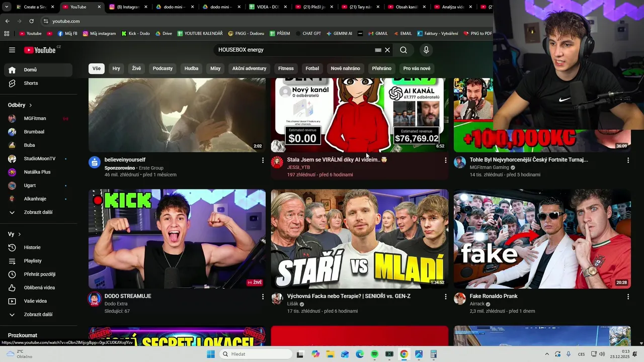Image resolution: width=644 pixels, height=362 pixels.
Task: Open the on-screen keyboard icon in search
Action: [378, 50]
